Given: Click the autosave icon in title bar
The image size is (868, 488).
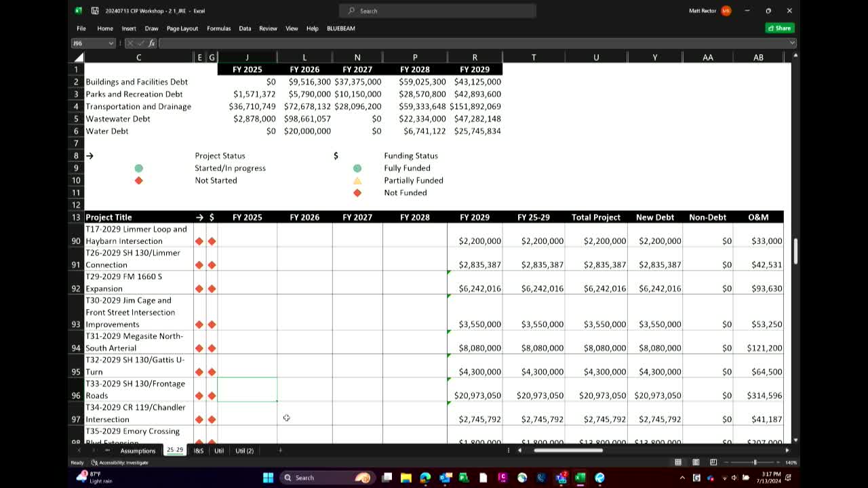Looking at the screenshot, I should coord(94,11).
